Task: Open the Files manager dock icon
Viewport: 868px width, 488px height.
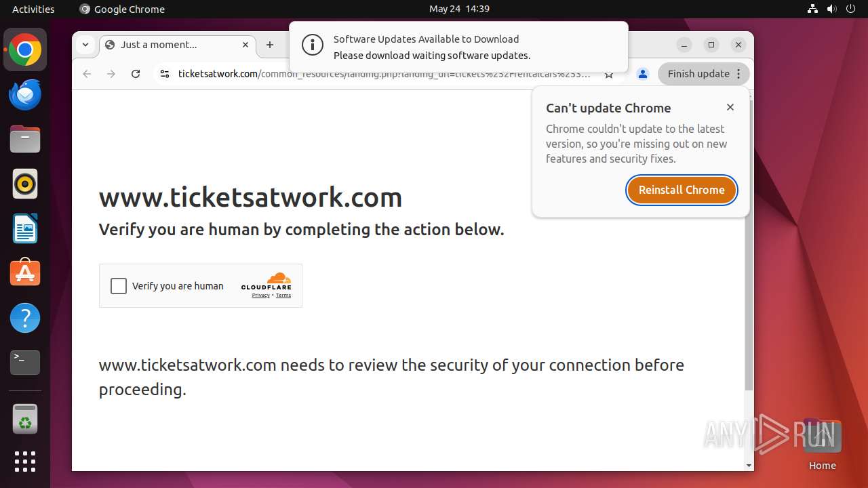Action: coord(25,140)
